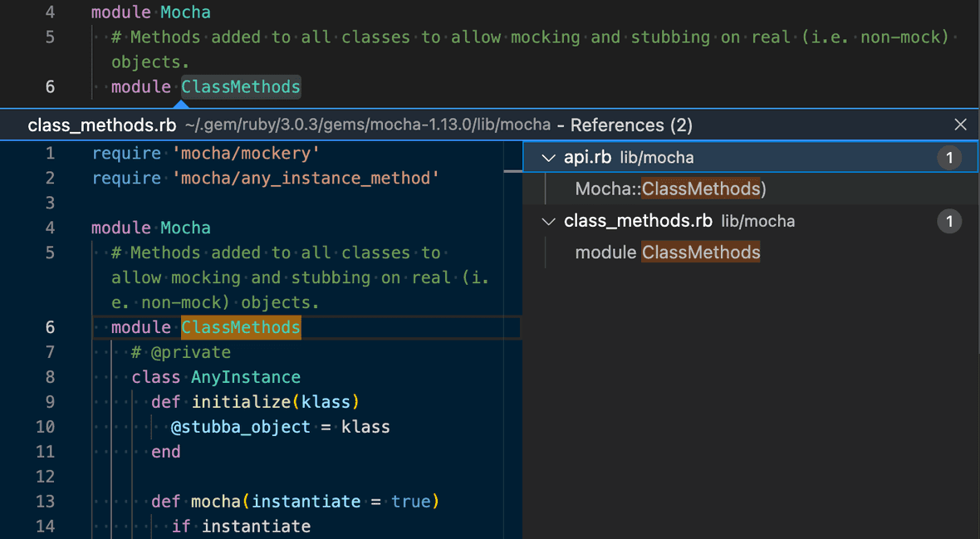Click require 'mocha/any_instance_method' line

[x=266, y=179]
